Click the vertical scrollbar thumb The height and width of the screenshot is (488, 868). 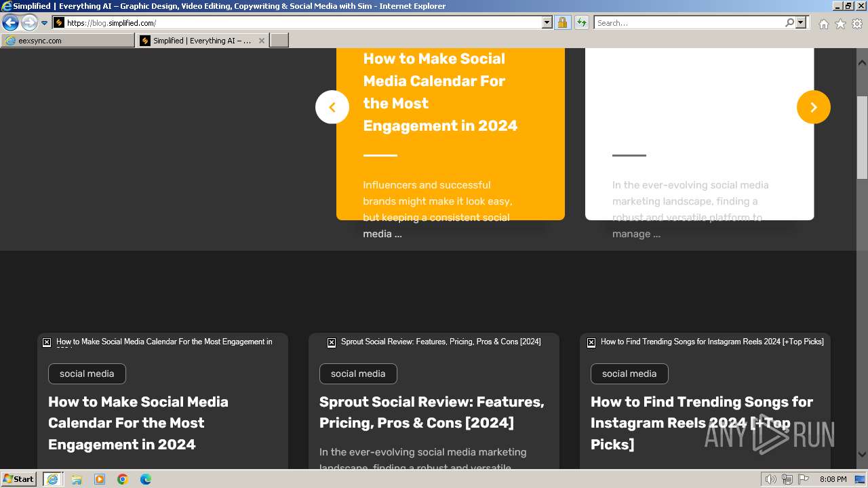tap(862, 138)
